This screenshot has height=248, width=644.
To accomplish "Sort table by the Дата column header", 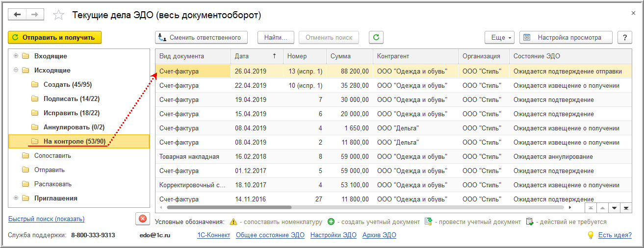I will pyautogui.click(x=256, y=56).
